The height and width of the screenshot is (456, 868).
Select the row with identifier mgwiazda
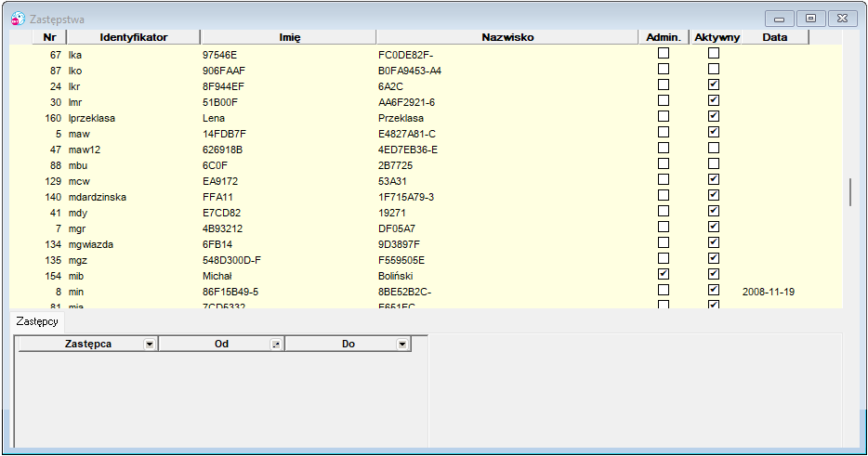pos(426,244)
